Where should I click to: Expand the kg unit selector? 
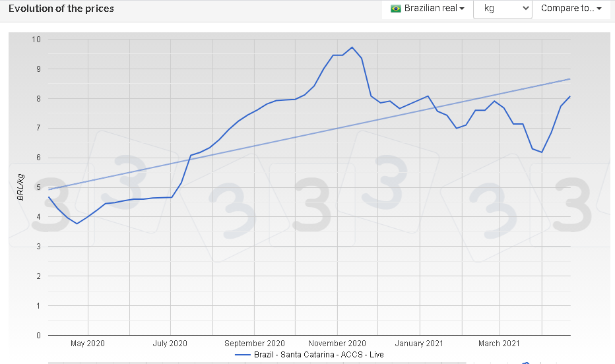click(x=502, y=9)
